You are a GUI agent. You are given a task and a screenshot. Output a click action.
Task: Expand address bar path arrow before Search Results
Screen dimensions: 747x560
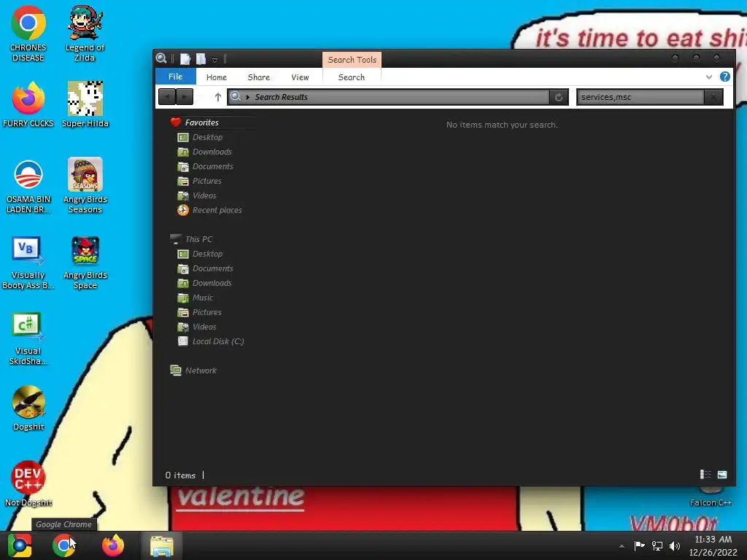(x=248, y=97)
